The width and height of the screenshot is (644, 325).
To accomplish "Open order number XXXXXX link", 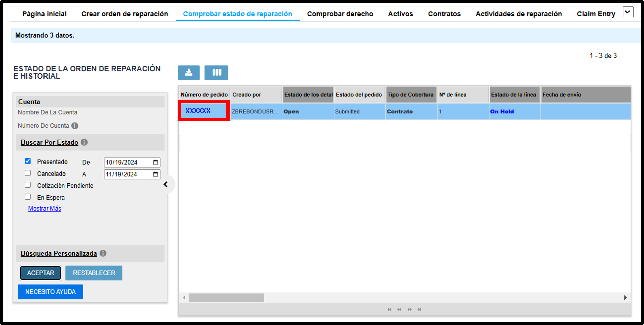I will point(198,111).
